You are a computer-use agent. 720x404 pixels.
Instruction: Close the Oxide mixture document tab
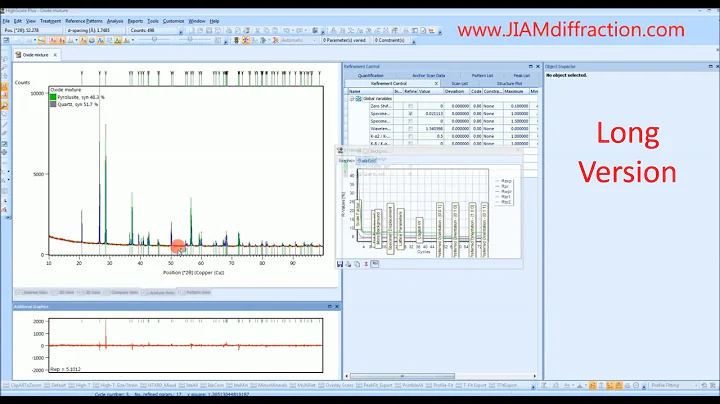[x=55, y=55]
